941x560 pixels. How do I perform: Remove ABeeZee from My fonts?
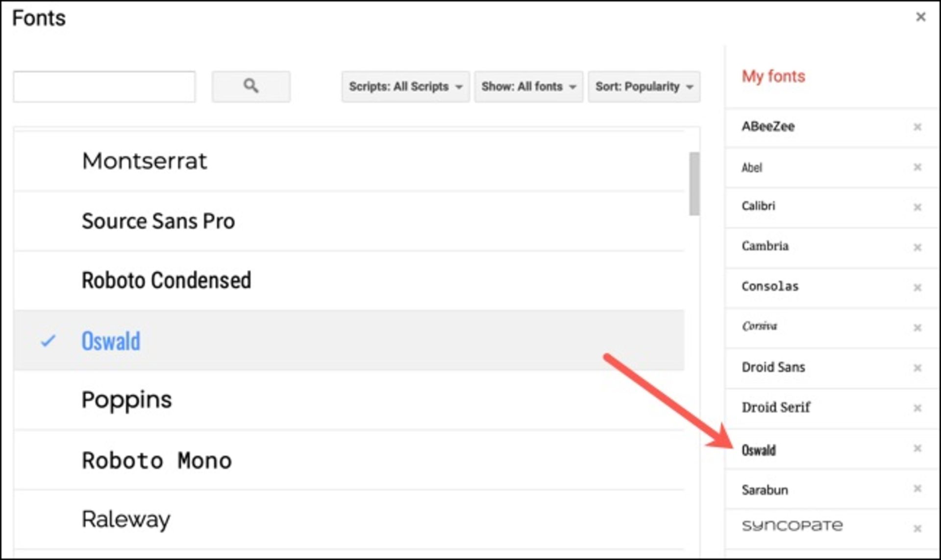917,127
